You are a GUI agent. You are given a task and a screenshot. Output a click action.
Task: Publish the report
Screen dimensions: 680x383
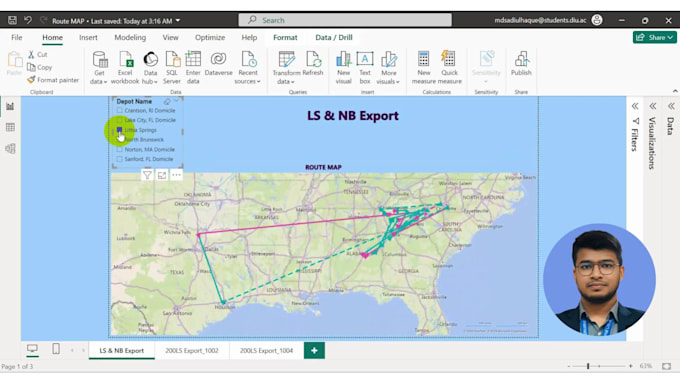click(x=521, y=64)
